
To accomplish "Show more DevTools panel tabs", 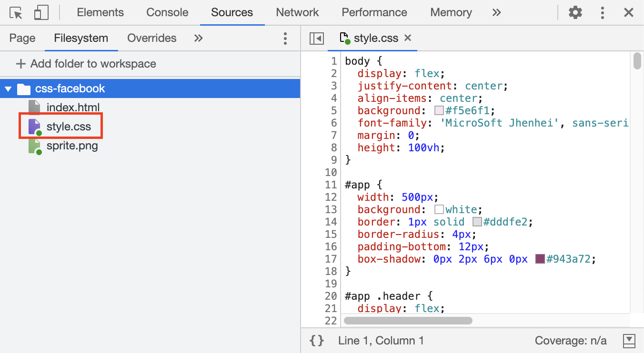I will click(x=496, y=12).
